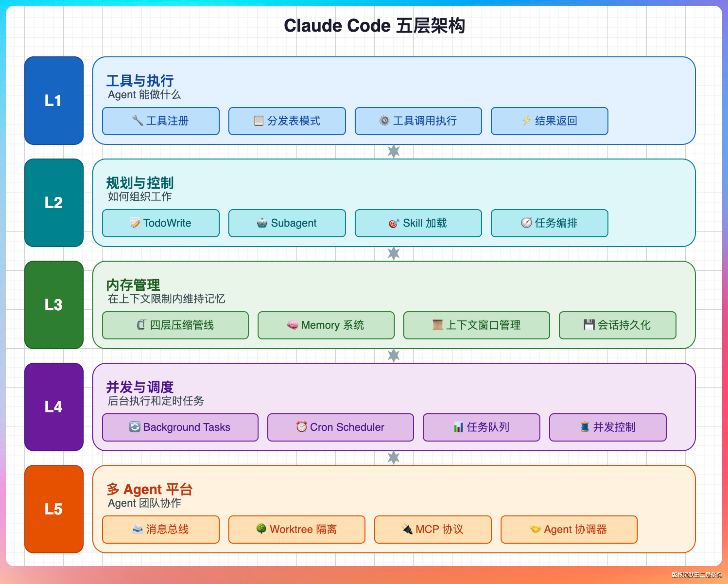Select the subtitle "后台执行和定时任务"

click(x=156, y=401)
